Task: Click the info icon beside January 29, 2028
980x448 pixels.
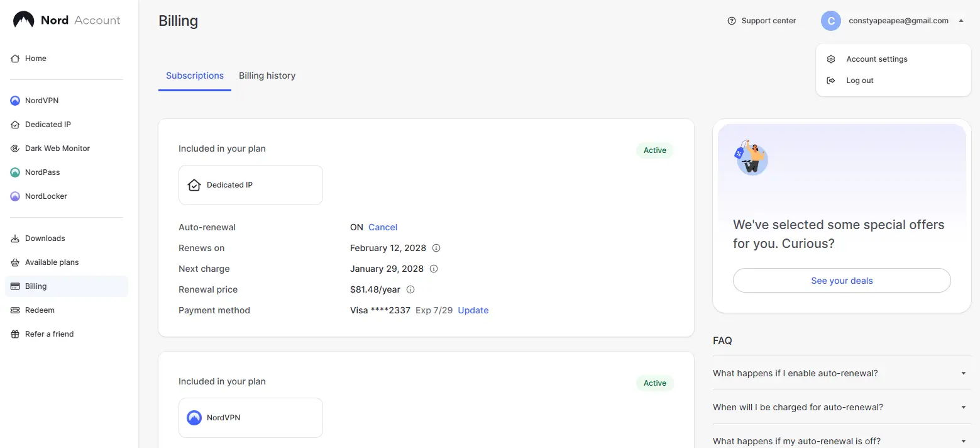Action: pyautogui.click(x=434, y=269)
